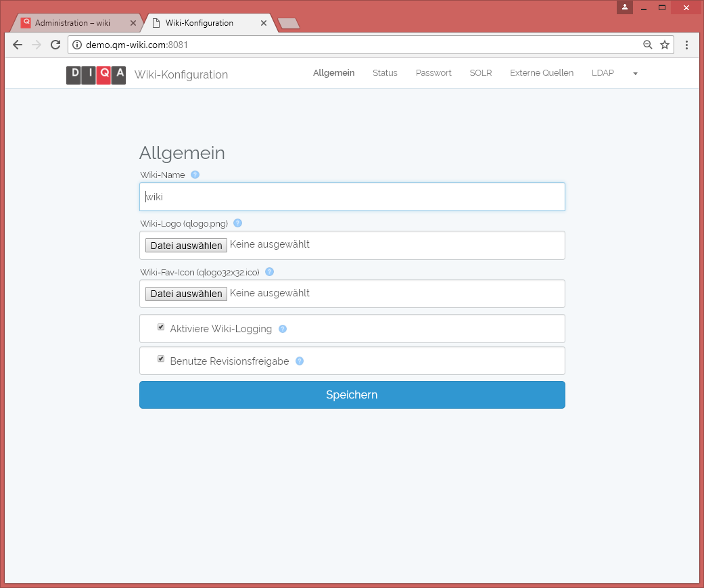Click Datei auswählen for Wiki-Logo

186,246
